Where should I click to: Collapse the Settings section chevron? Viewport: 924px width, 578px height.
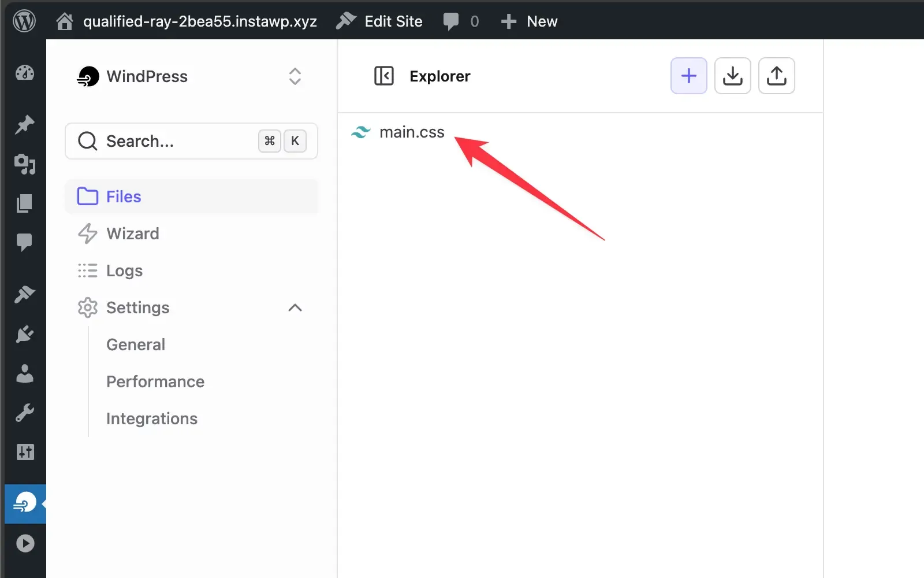click(x=295, y=307)
